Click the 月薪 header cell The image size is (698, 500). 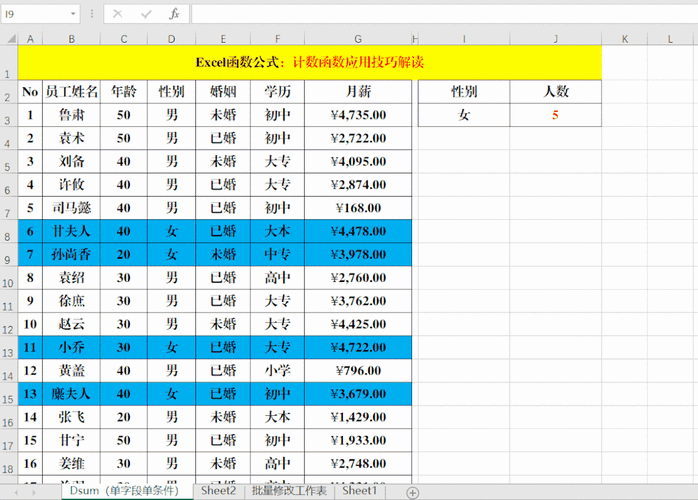click(x=358, y=92)
